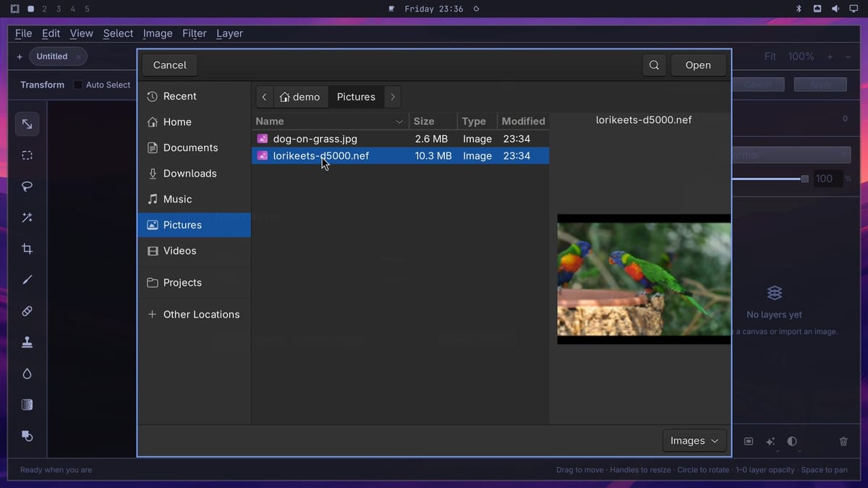Click the display monitor icon in top bar

click(x=854, y=9)
